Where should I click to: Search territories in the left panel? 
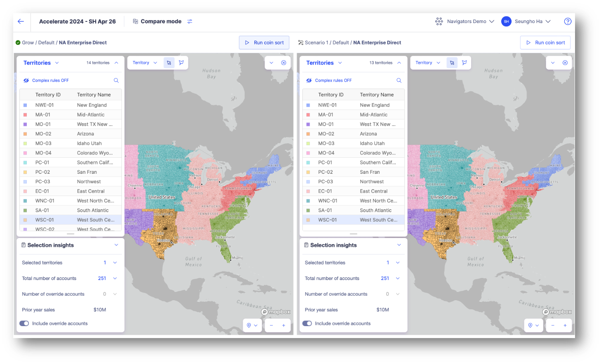pyautogui.click(x=116, y=80)
